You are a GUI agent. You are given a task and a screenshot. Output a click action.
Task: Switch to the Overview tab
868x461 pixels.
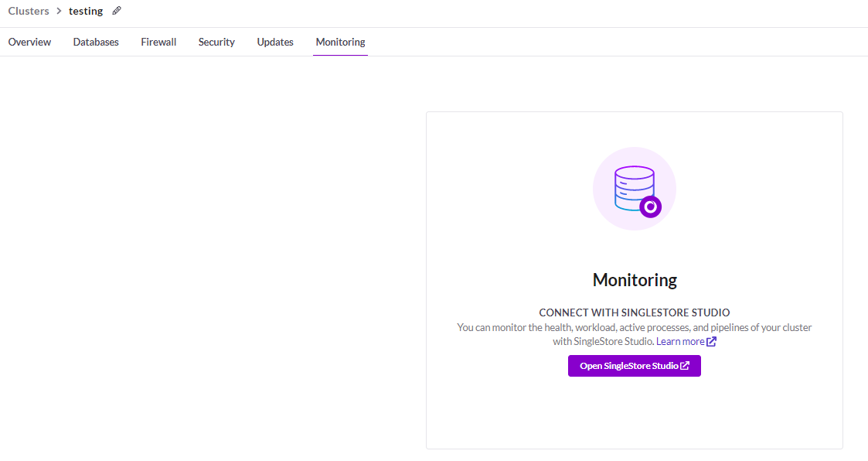(29, 42)
